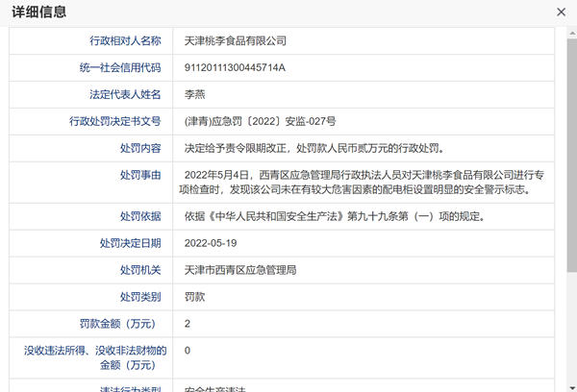Screen dimensions: 577x392
Task: Click the scrollbar up arrow
Action: pyautogui.click(x=572, y=33)
